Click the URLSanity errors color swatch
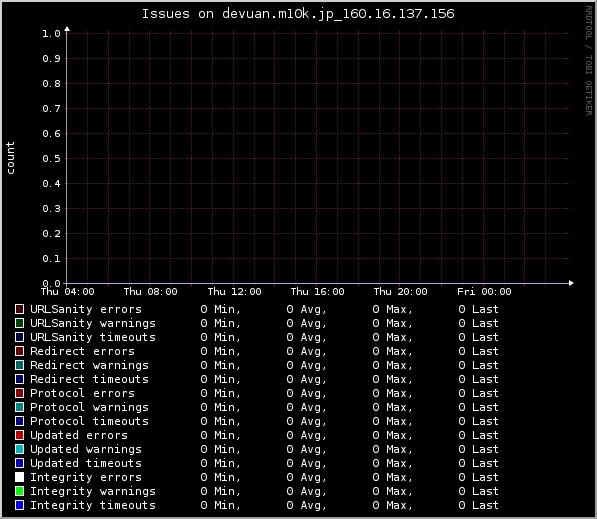597x519 pixels. [19, 309]
